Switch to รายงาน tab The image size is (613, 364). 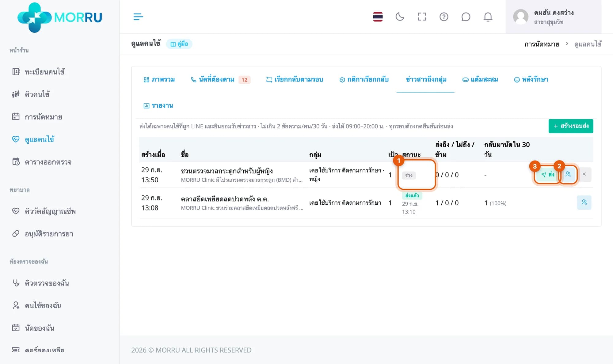158,106
